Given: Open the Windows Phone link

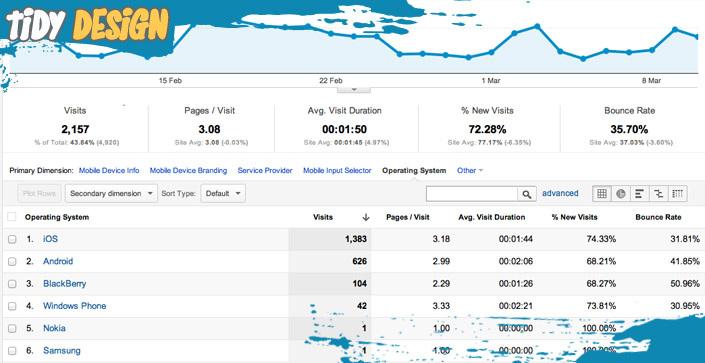Looking at the screenshot, I should pyautogui.click(x=75, y=306).
